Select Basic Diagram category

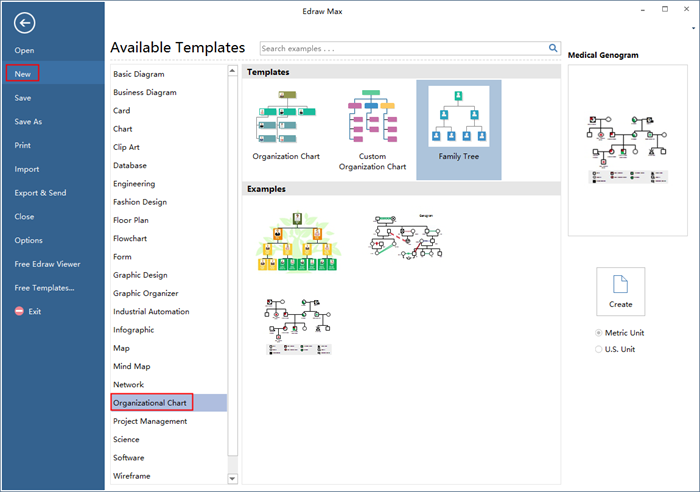[x=139, y=74]
